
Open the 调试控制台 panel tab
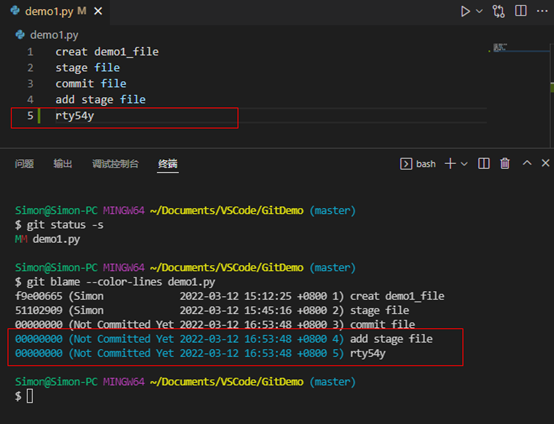116,164
